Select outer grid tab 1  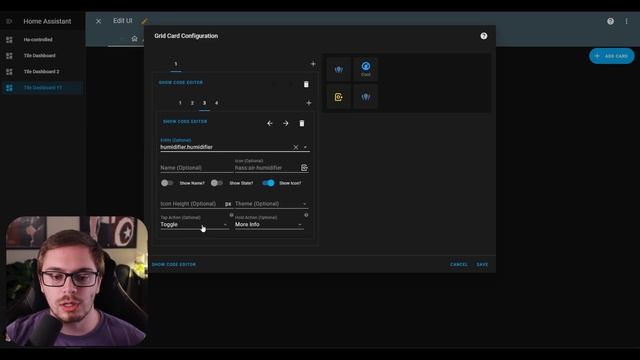(176, 64)
